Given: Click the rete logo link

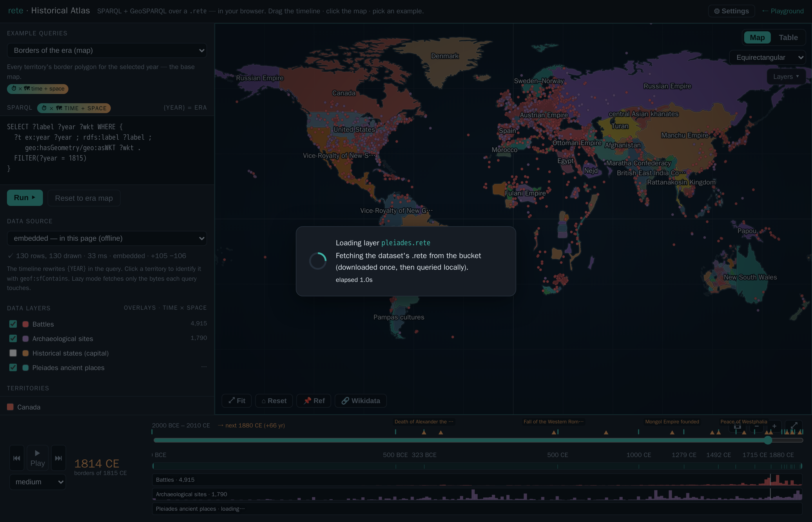Looking at the screenshot, I should 16,10.
